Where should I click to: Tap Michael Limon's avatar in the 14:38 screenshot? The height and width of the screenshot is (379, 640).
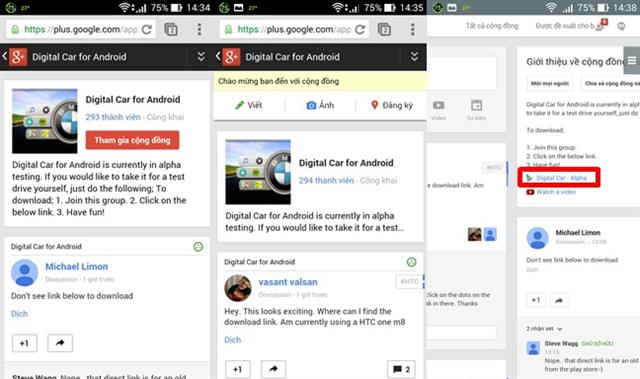pos(538,238)
